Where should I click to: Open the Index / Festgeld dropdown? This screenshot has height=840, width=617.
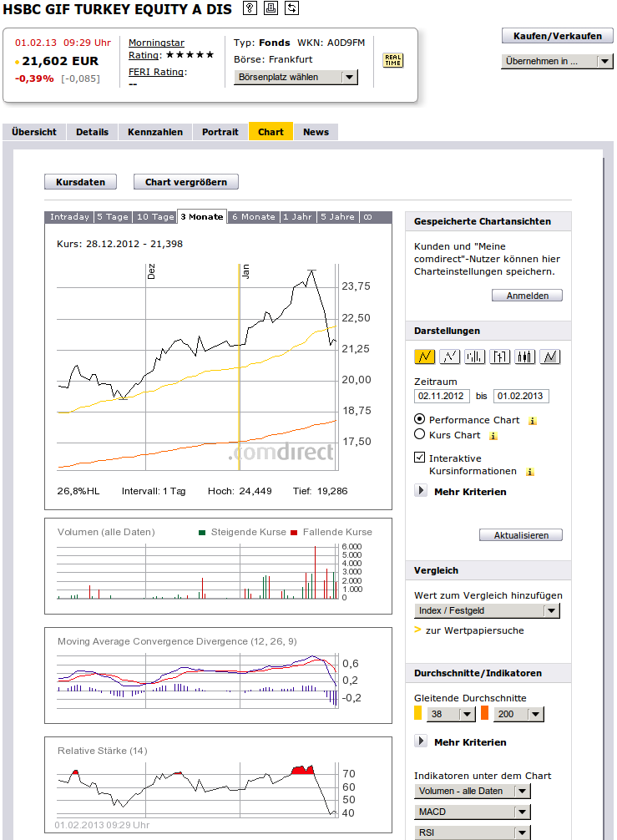tap(488, 610)
